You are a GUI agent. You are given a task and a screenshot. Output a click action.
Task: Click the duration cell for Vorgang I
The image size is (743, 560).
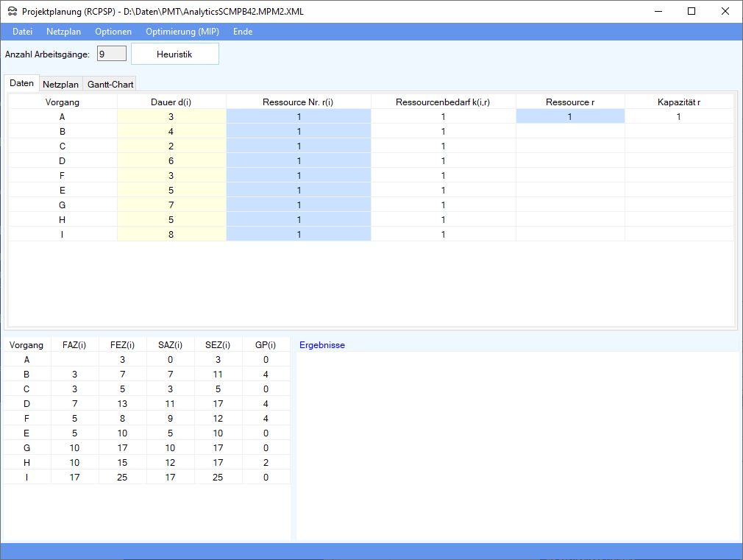click(x=171, y=234)
